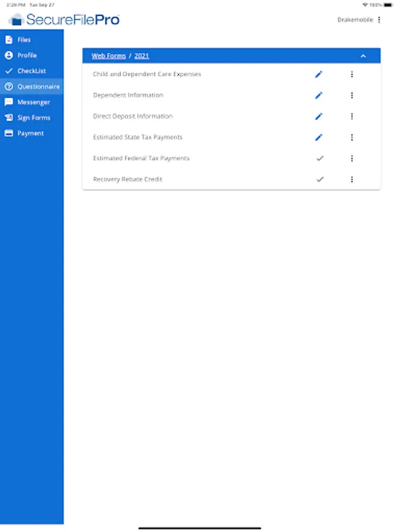
Task: Follow the Web Forms breadcrumb link
Action: [109, 56]
